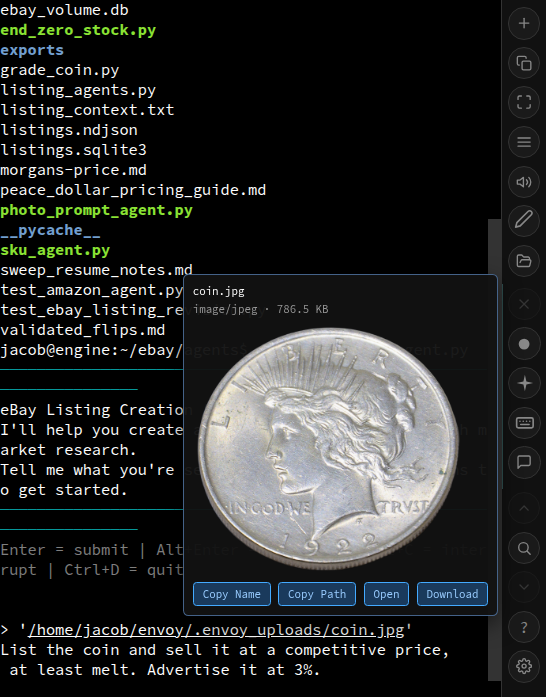This screenshot has height=697, width=546.
Task: Toggle fullscreen with the corner-brackets icon
Action: (x=524, y=102)
